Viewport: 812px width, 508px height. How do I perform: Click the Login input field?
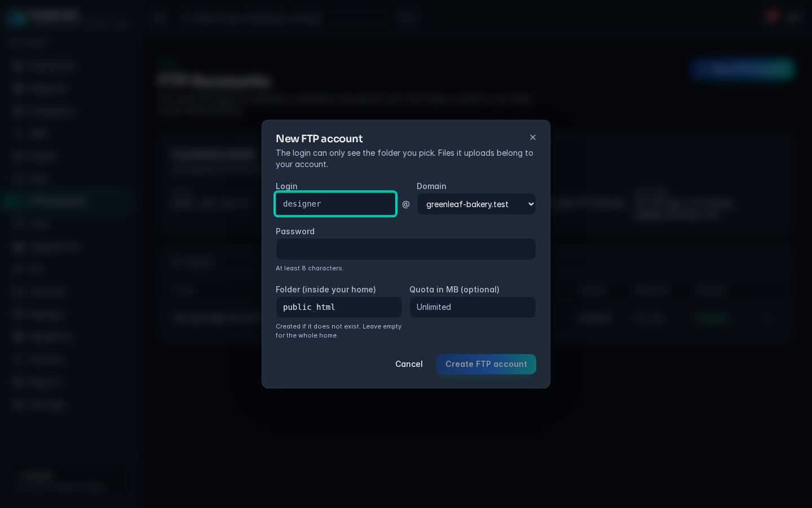tap(336, 204)
